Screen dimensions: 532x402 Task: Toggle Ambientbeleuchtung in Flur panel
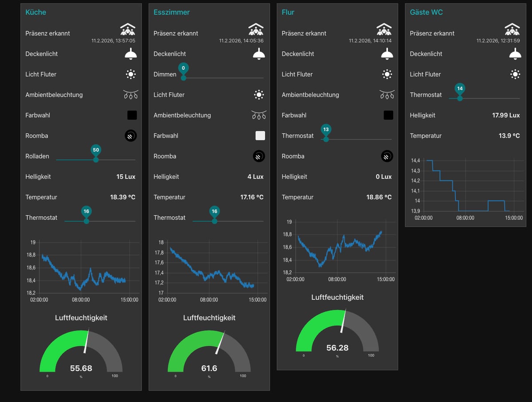[387, 94]
